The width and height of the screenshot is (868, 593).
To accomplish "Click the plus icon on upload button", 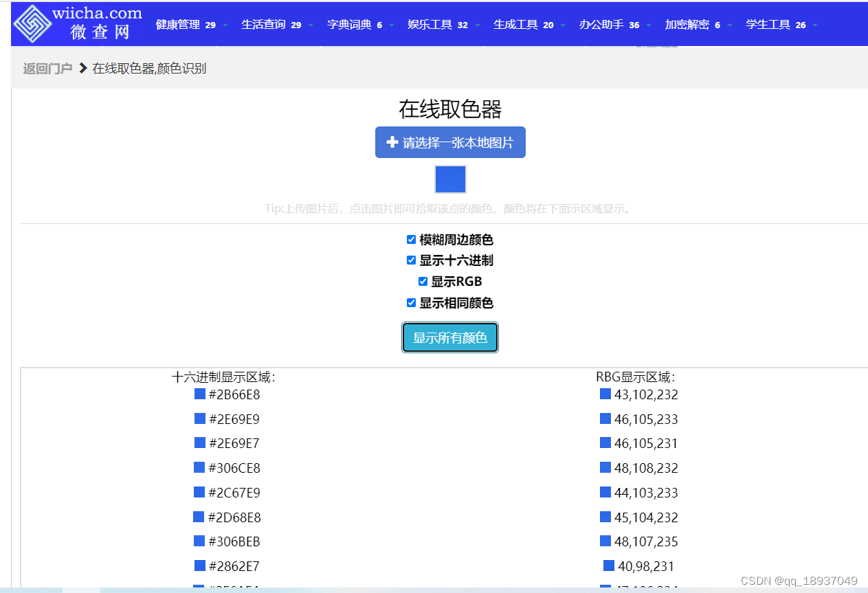I will [x=392, y=142].
